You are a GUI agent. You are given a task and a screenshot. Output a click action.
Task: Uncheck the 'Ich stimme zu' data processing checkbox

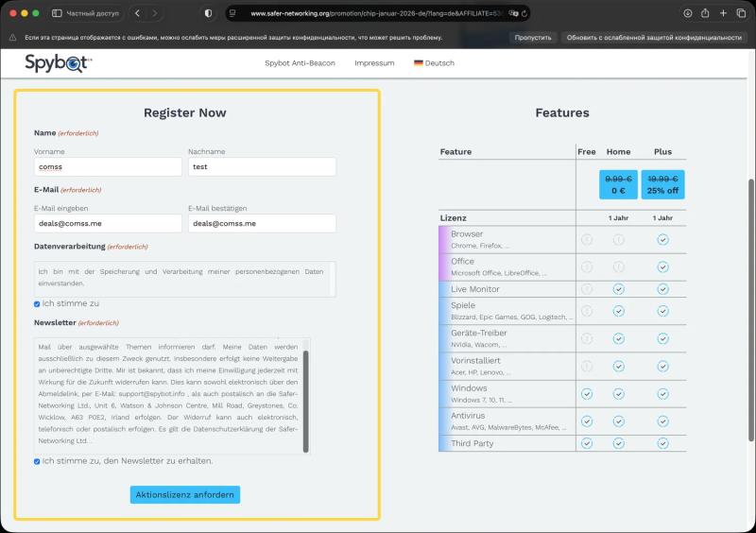[37, 304]
